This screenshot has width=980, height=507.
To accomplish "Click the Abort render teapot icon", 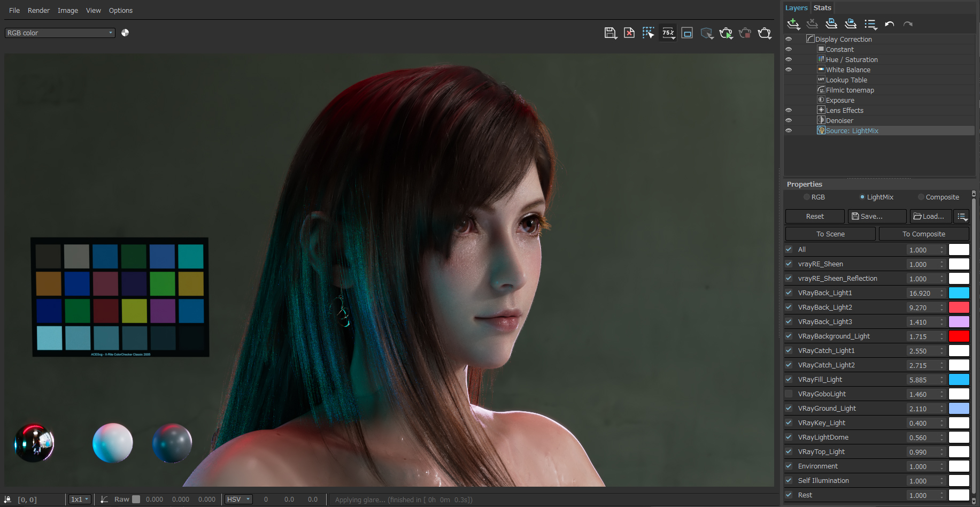I will 745,33.
